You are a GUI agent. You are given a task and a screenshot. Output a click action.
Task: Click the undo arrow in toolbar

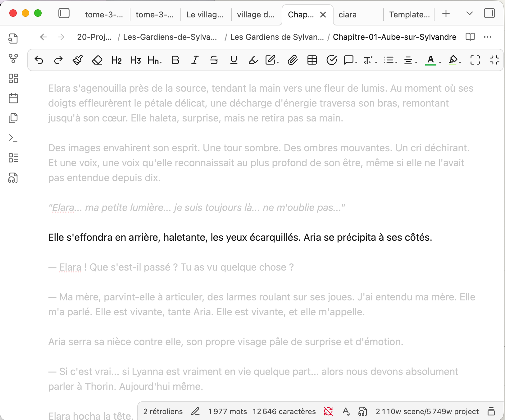(39, 60)
